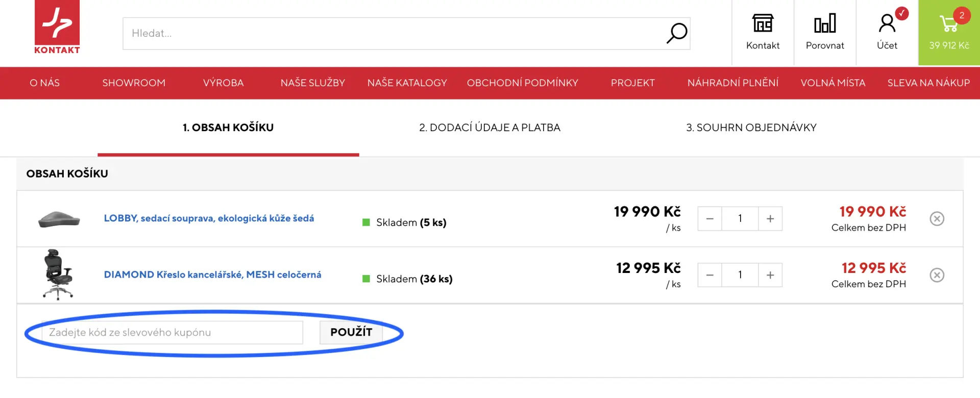Go to Dodací údaje a platba step
Image resolution: width=980 pixels, height=398 pixels.
tap(489, 128)
